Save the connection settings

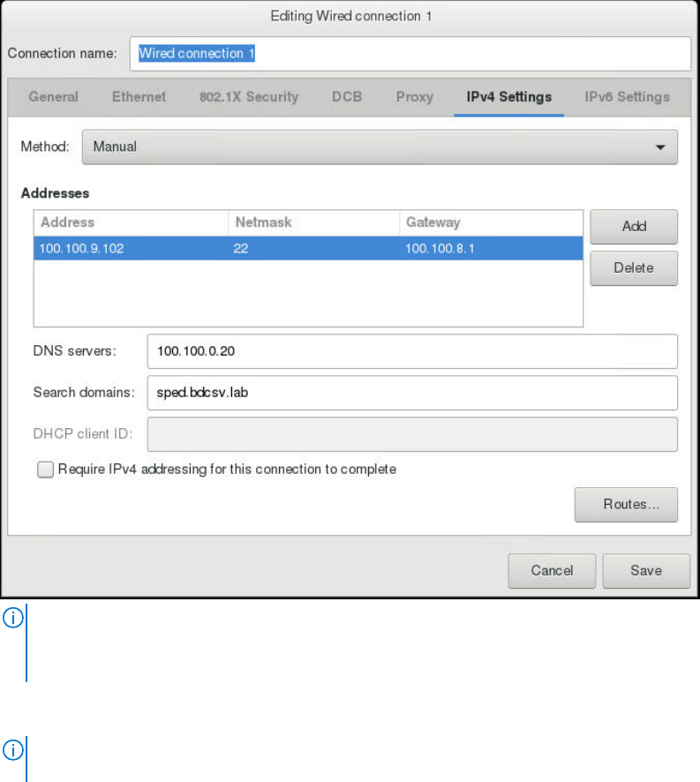646,570
